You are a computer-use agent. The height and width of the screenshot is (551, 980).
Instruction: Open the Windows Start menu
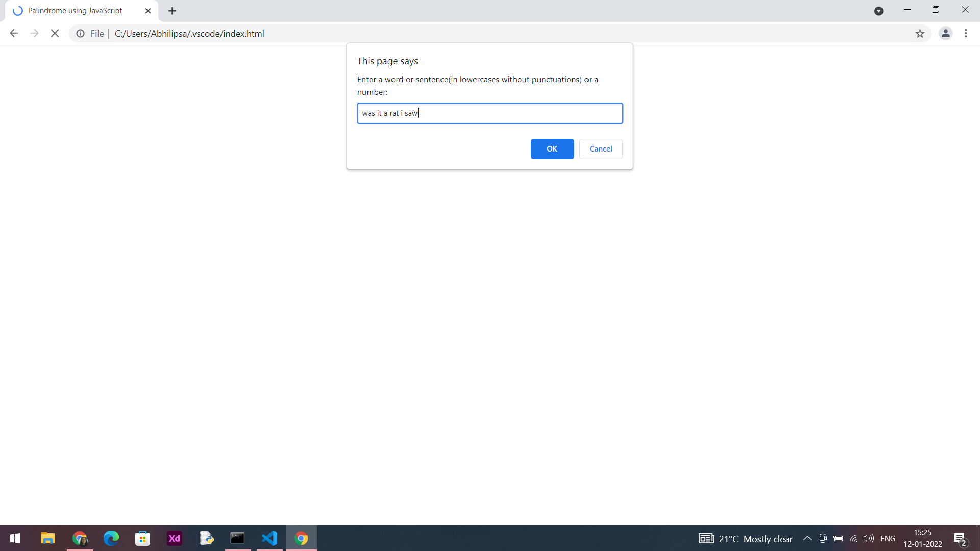pos(15,538)
